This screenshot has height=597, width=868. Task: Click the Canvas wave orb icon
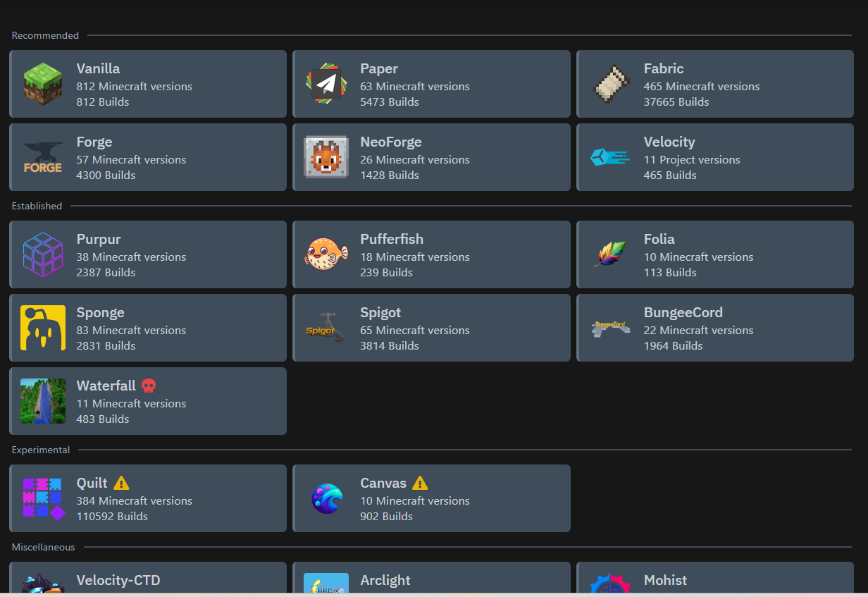pos(326,498)
